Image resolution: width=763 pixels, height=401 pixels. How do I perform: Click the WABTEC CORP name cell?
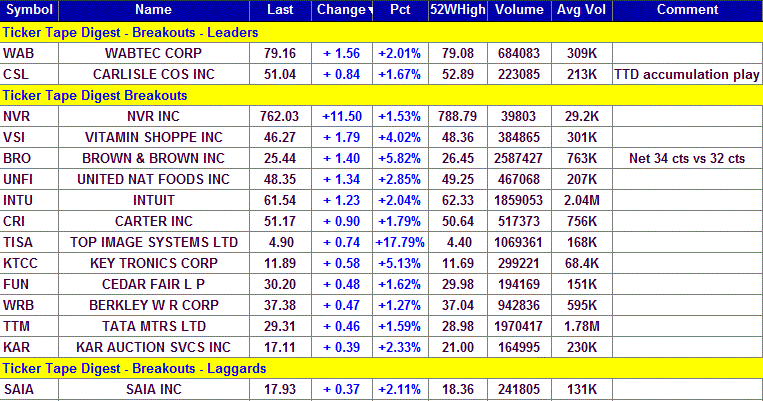(154, 53)
